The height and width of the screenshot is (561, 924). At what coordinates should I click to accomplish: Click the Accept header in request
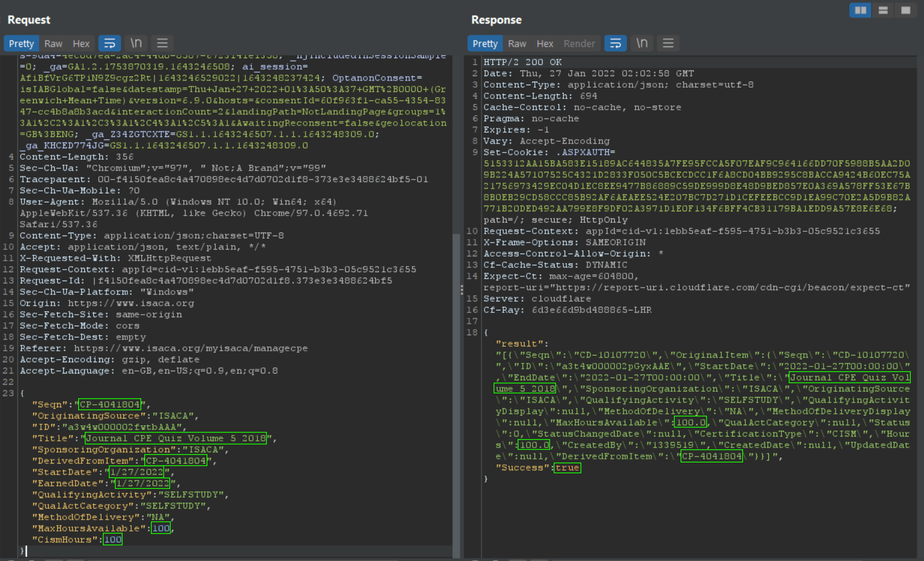click(143, 247)
